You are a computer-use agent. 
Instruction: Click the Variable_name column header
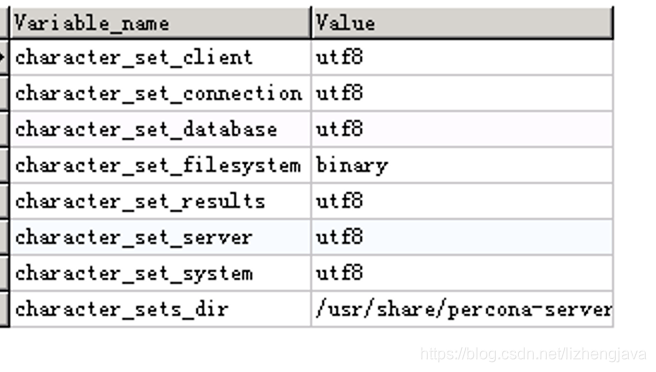(x=160, y=23)
